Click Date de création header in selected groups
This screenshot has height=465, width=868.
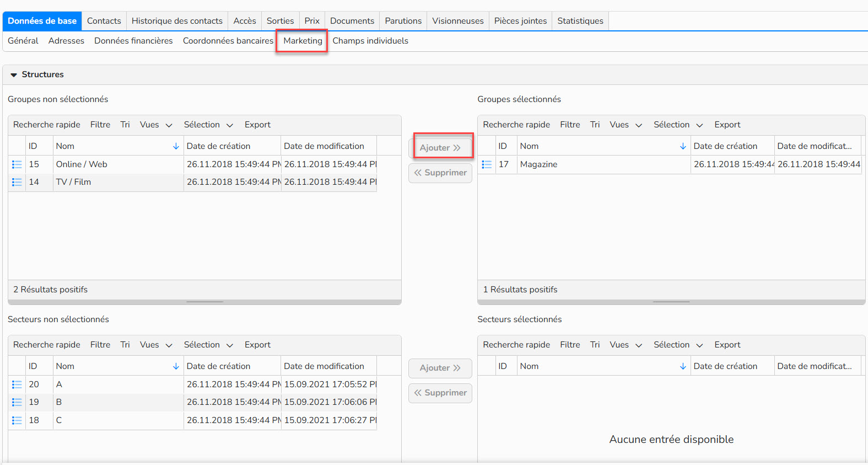(732, 146)
